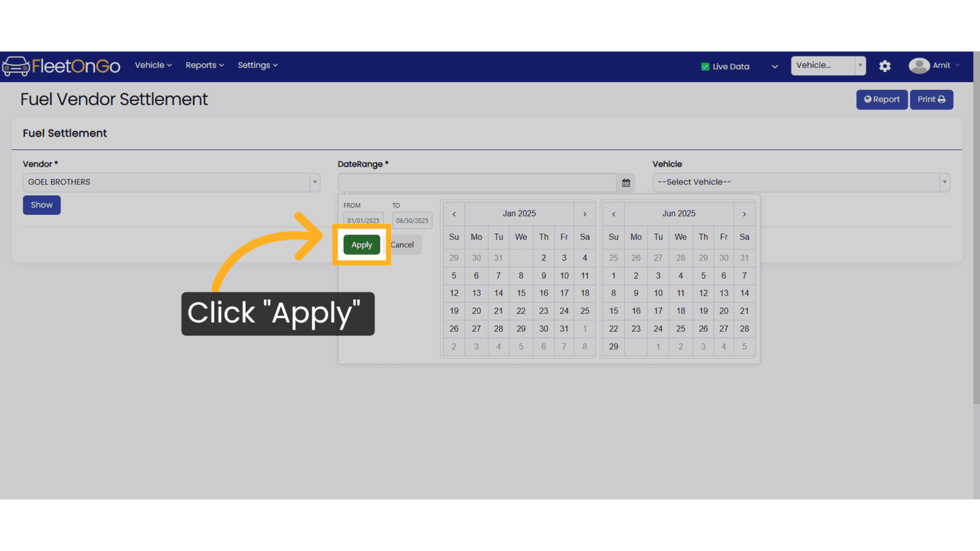Click the Show button
Viewport: 980px width, 551px height.
pos(42,205)
